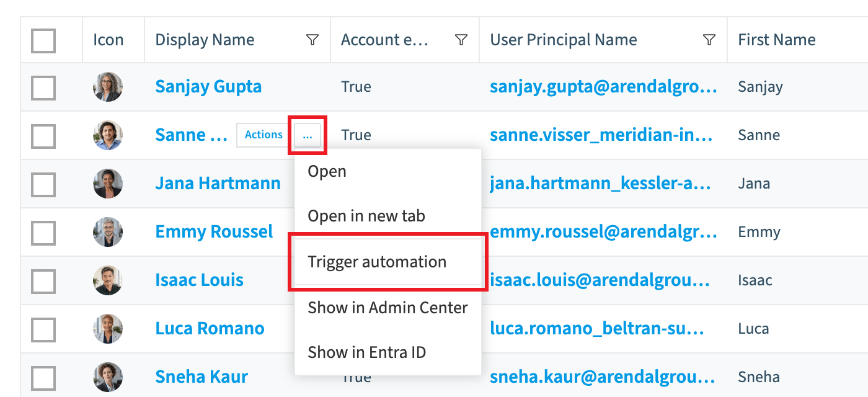Open the Sanne display name link
Screen dimensions: 868x397
coord(192,135)
